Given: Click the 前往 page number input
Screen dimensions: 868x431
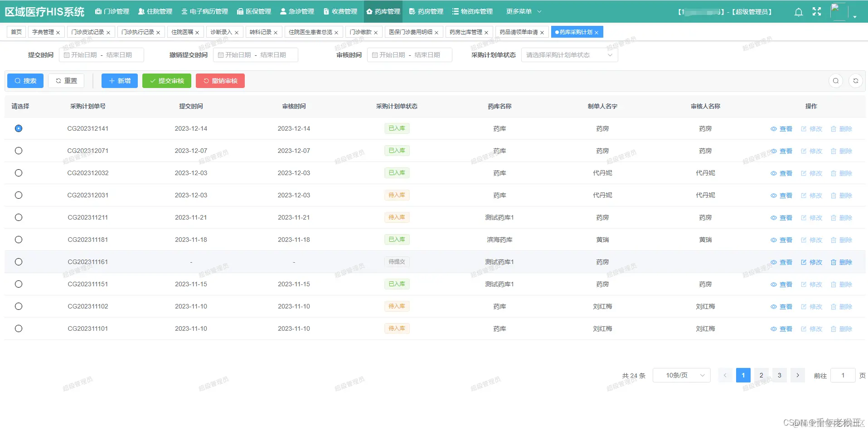Looking at the screenshot, I should [x=843, y=375].
